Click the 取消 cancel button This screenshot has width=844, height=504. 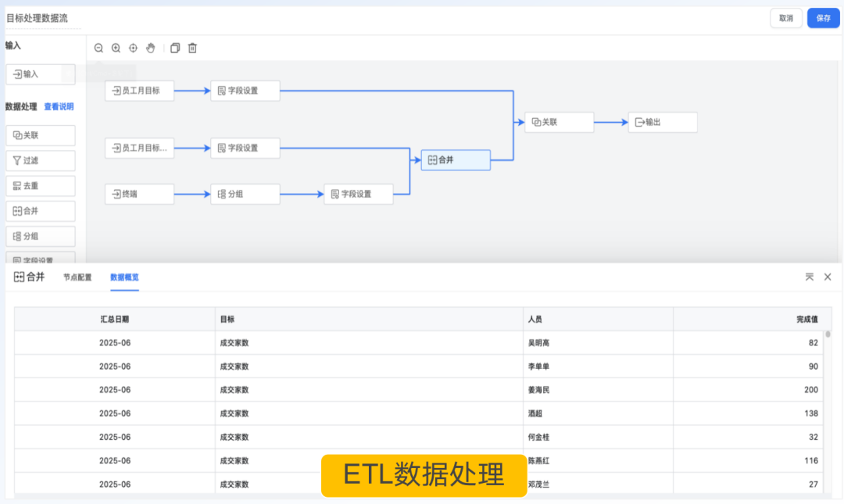pyautogui.click(x=786, y=17)
